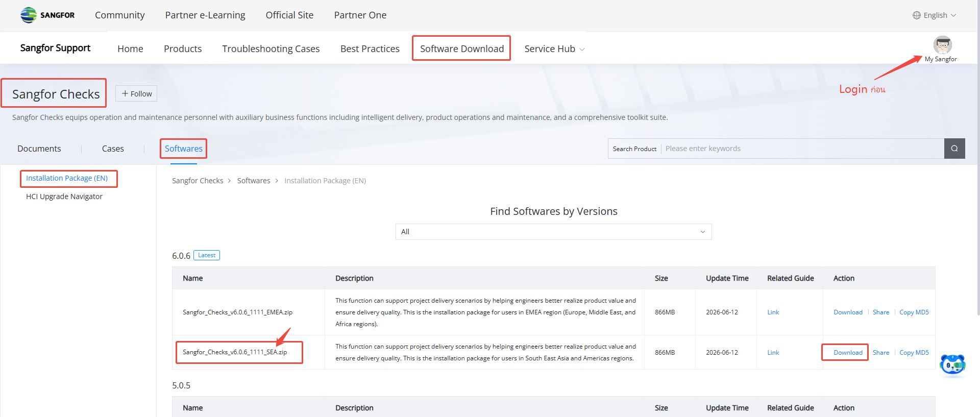
Task: Open the panda chat assistant
Action: [952, 365]
